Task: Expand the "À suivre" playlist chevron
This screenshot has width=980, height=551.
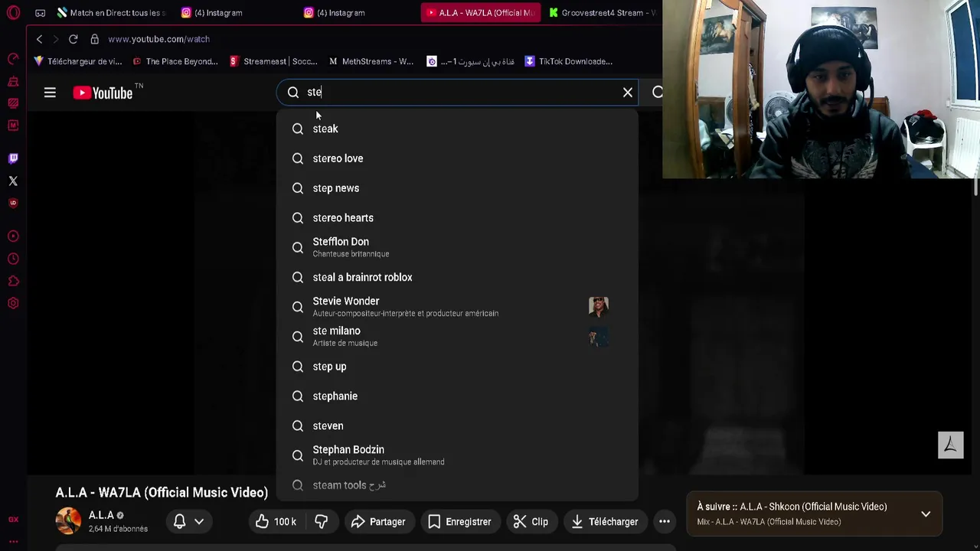Action: [926, 514]
